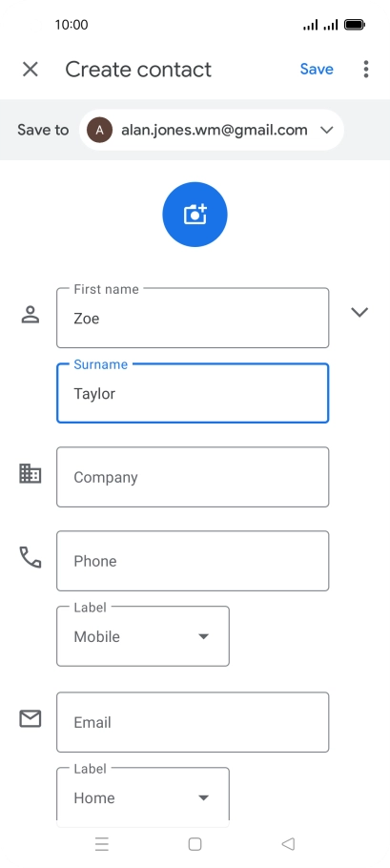Select the Phone input field
The image size is (390, 868).
click(193, 561)
